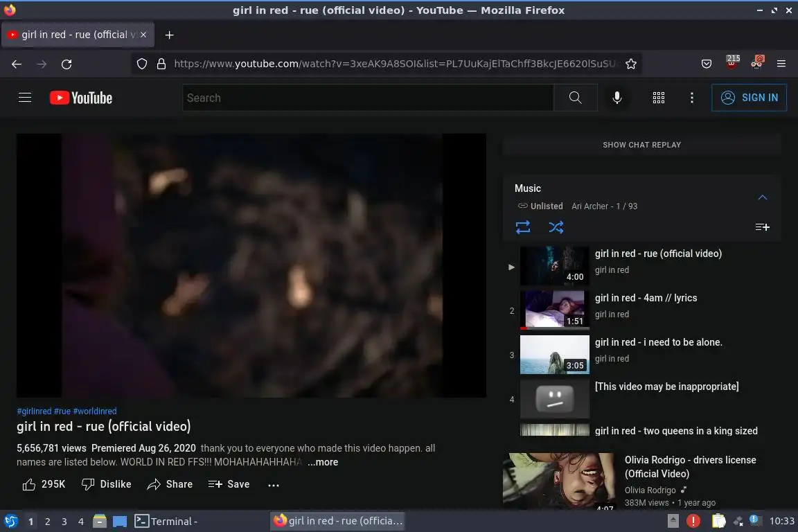
Task: Save page to Pocket
Action: (x=707, y=64)
